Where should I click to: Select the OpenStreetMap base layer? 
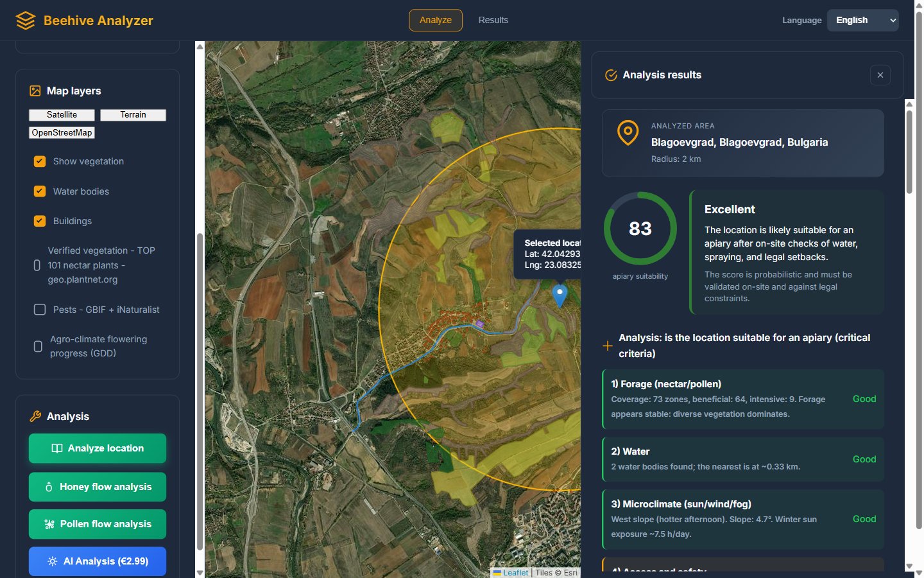click(62, 133)
